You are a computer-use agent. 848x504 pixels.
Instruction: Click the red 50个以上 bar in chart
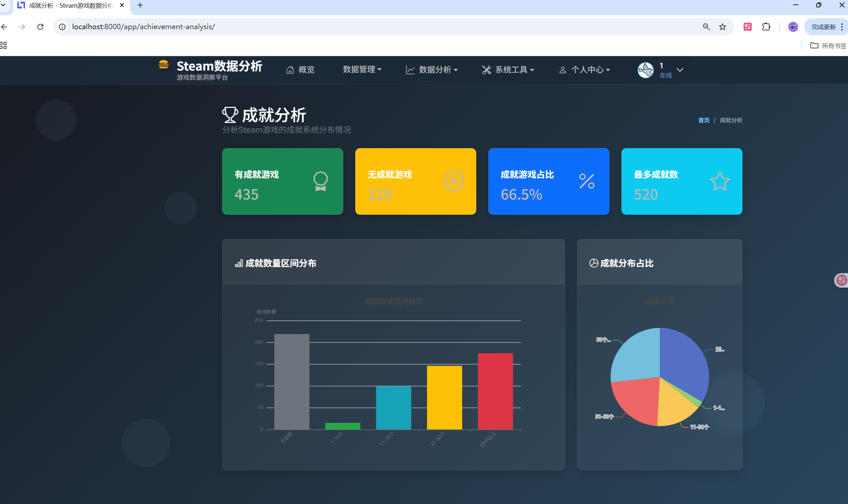click(x=495, y=391)
